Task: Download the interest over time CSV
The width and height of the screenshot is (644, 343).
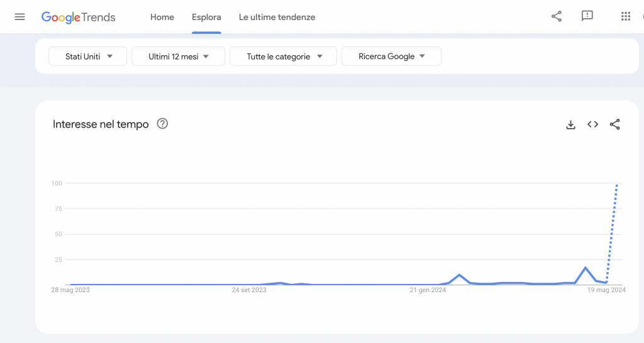Action: [x=570, y=124]
